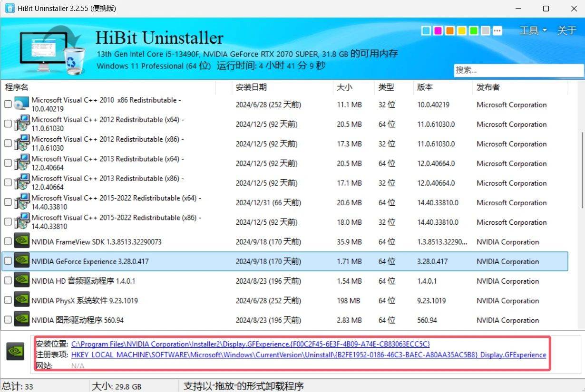The width and height of the screenshot is (585, 392).
Task: Click the NVIDIA 图形驱动程序 560.94 icon
Action: [21, 319]
